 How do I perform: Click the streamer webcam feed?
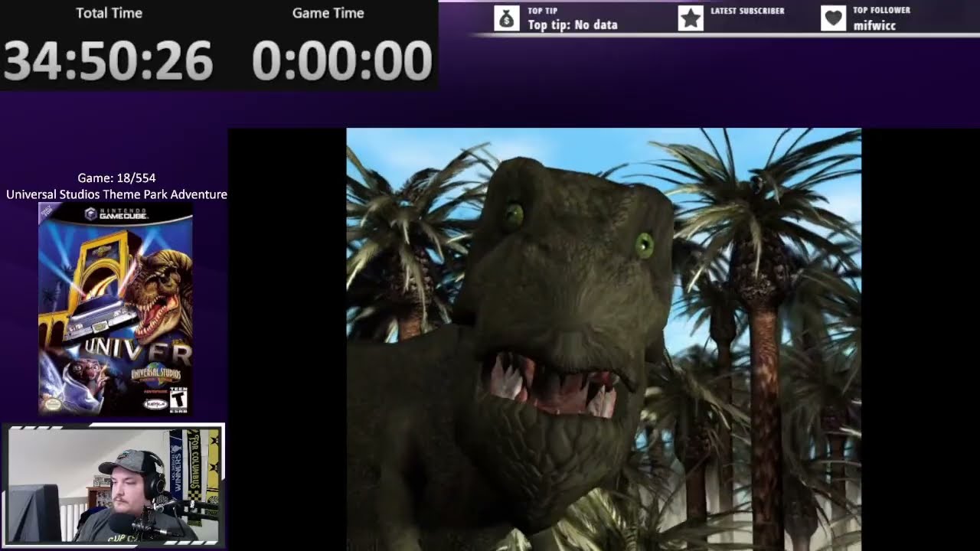click(x=113, y=485)
